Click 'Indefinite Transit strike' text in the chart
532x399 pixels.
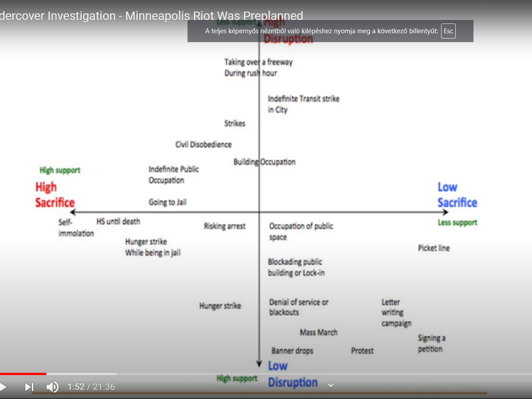(x=303, y=99)
